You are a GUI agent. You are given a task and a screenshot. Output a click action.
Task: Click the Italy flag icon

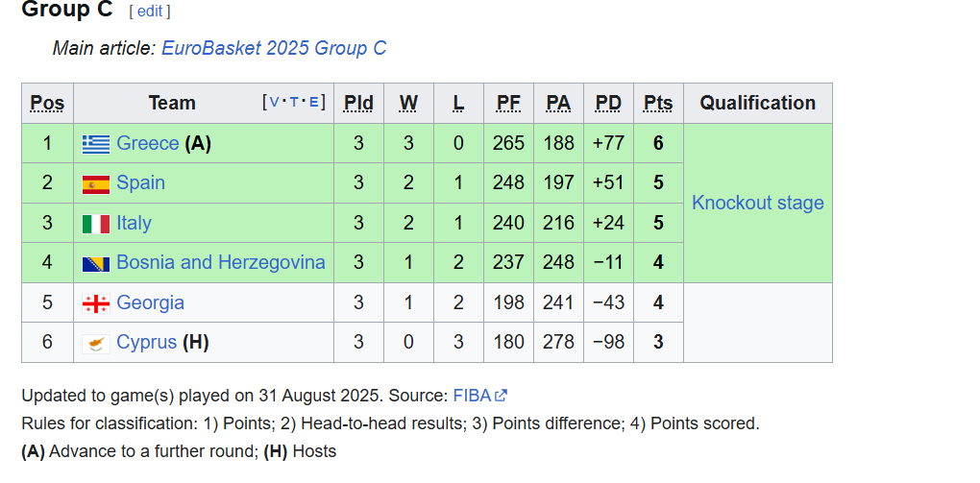pos(96,225)
